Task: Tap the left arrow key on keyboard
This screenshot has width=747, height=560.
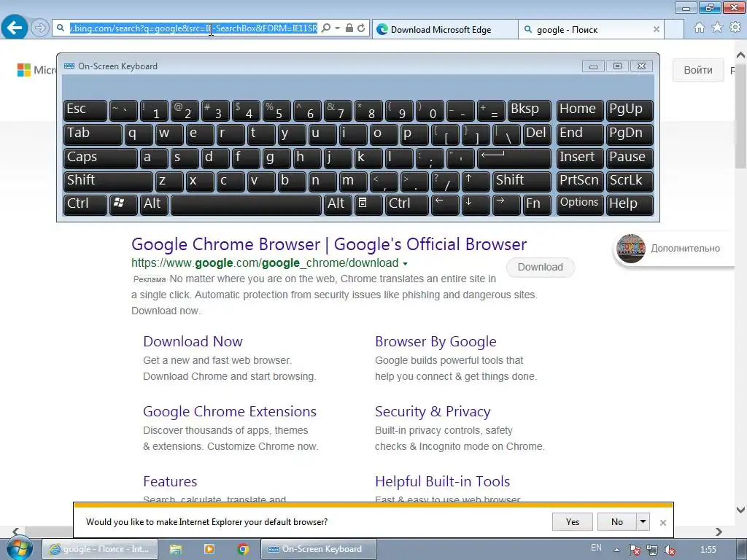Action: click(445, 205)
